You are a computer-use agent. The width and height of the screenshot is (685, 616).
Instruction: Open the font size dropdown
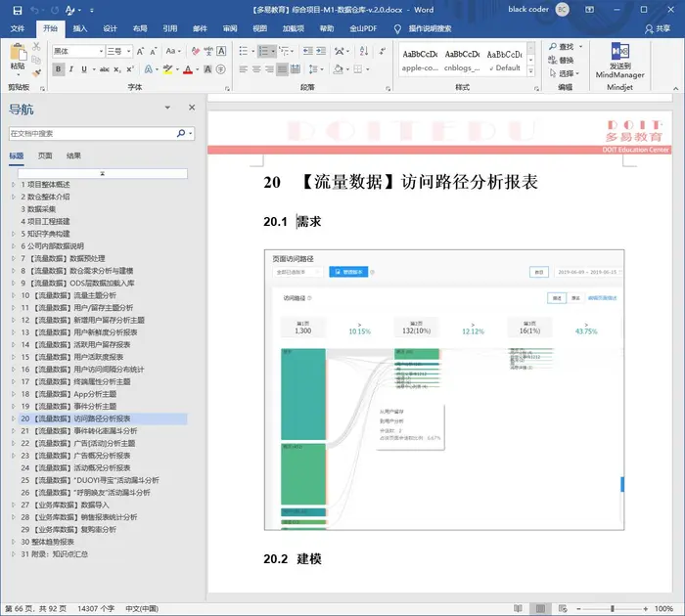[x=129, y=52]
